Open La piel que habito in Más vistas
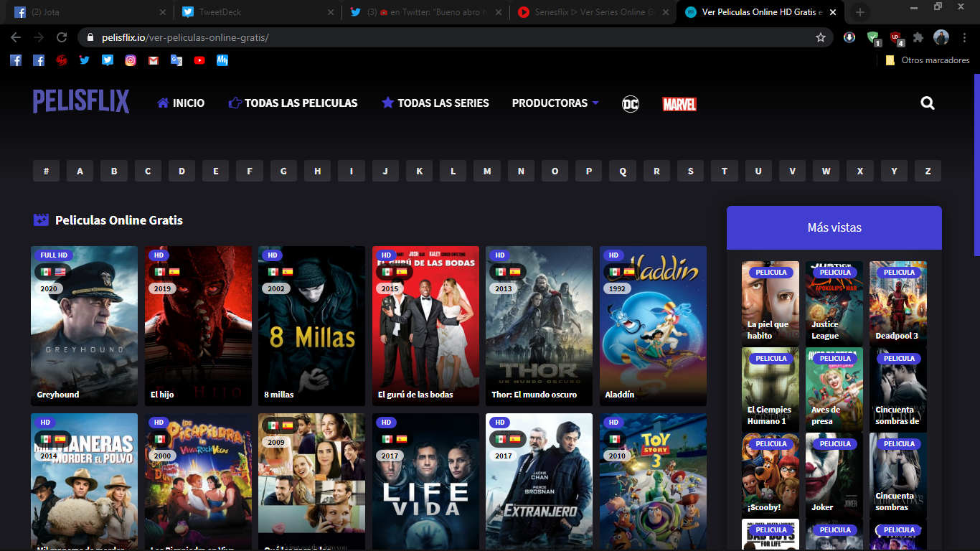Image resolution: width=980 pixels, height=551 pixels. (771, 303)
